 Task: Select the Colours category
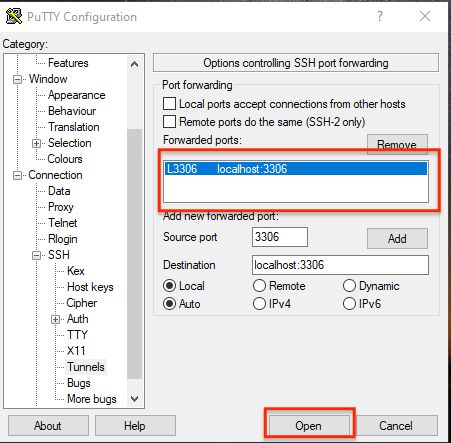[65, 159]
